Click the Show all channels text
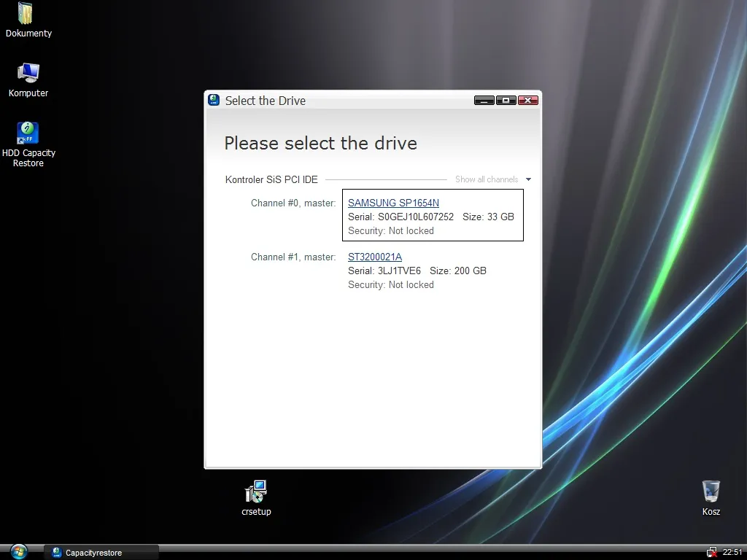747x560 pixels. [x=487, y=179]
